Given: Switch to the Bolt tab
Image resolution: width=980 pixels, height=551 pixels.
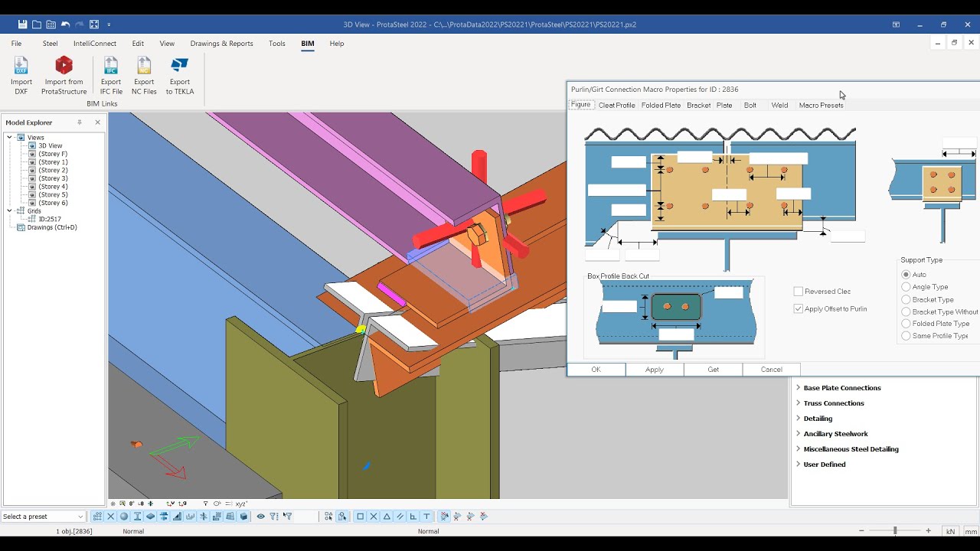Looking at the screenshot, I should [750, 106].
